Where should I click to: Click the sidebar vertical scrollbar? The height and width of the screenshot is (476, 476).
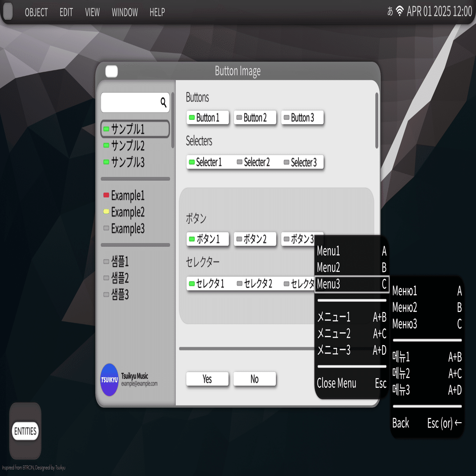[173, 120]
